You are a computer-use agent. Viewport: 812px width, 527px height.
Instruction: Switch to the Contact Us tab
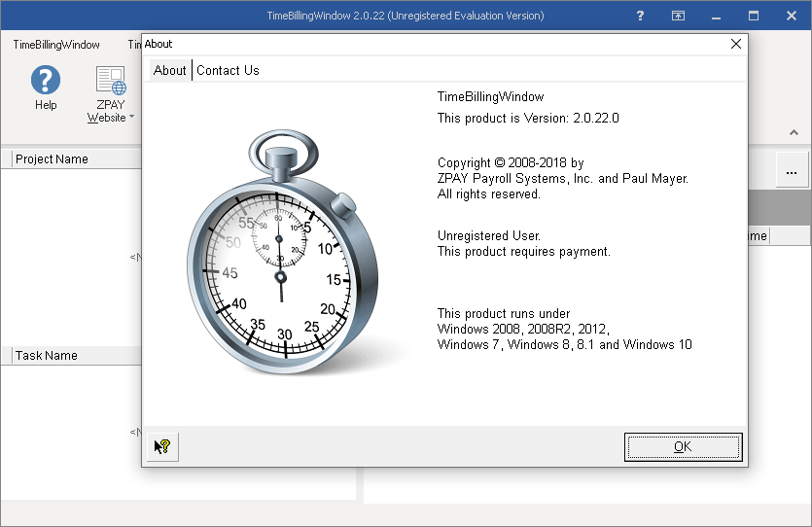[x=228, y=70]
